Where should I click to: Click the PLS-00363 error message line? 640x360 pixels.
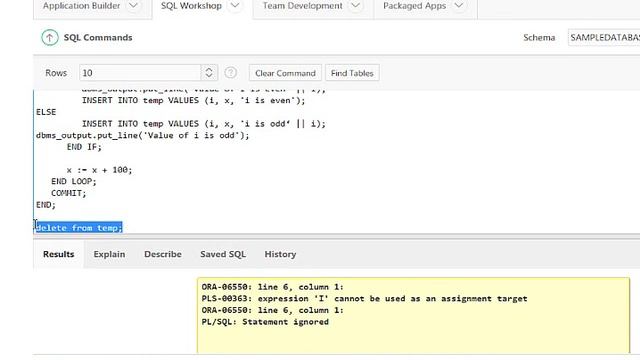tap(364, 299)
